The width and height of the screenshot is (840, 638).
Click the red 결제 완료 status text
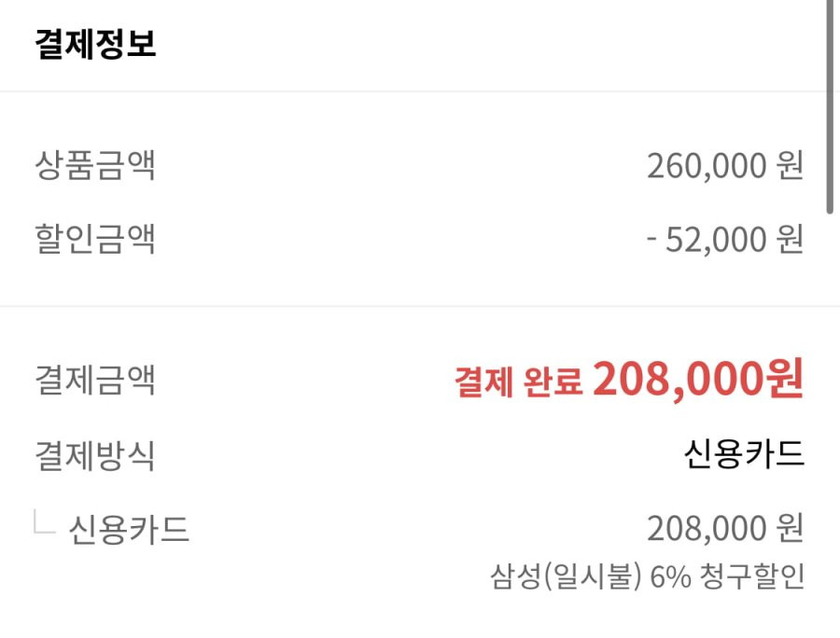[x=519, y=381]
